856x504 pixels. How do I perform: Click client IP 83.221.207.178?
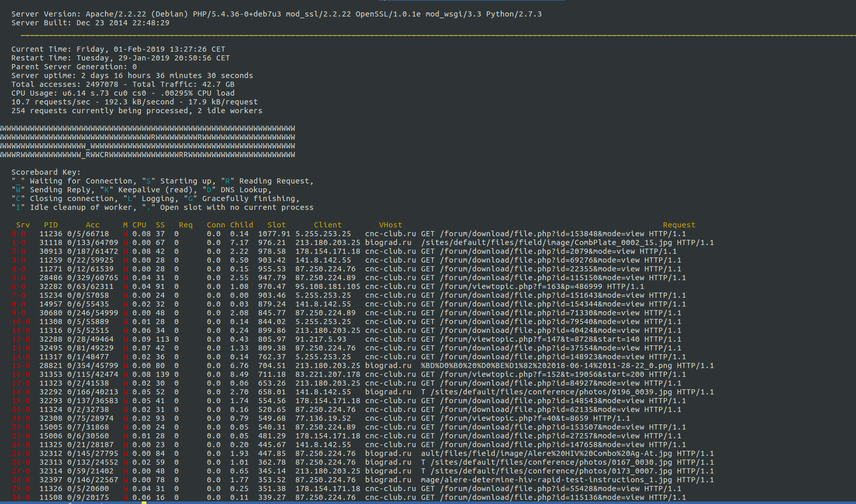tap(327, 374)
